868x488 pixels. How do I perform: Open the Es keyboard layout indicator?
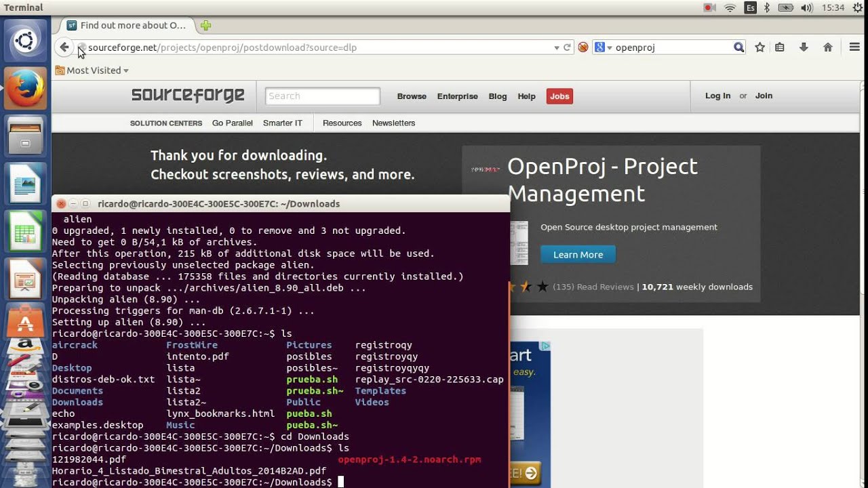[750, 7]
